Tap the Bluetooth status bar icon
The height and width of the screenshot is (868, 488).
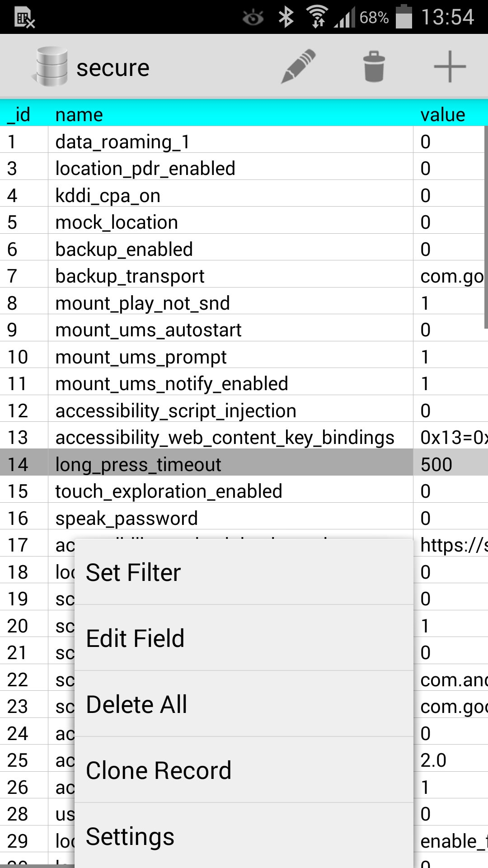pyautogui.click(x=286, y=18)
